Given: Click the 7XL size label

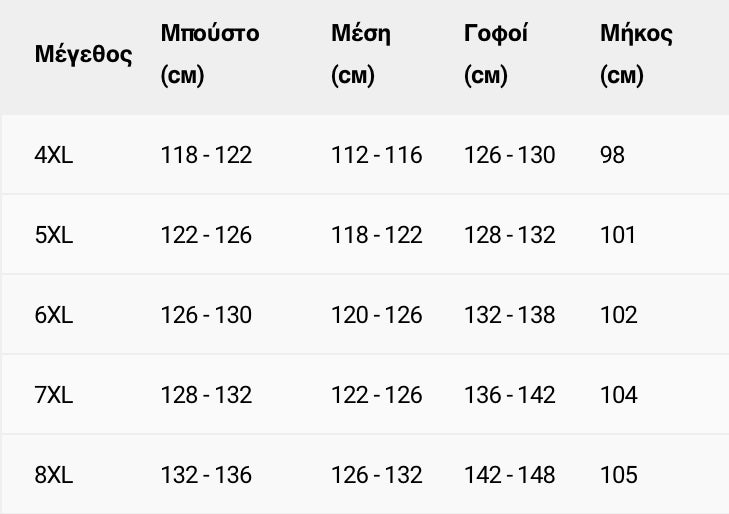Looking at the screenshot, I should tap(54, 395).
